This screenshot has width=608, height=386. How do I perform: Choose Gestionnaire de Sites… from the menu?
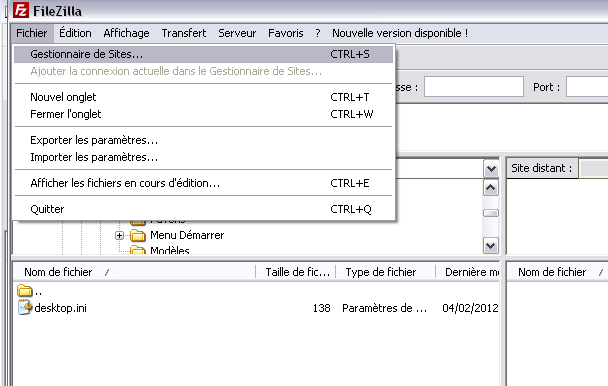204,54
